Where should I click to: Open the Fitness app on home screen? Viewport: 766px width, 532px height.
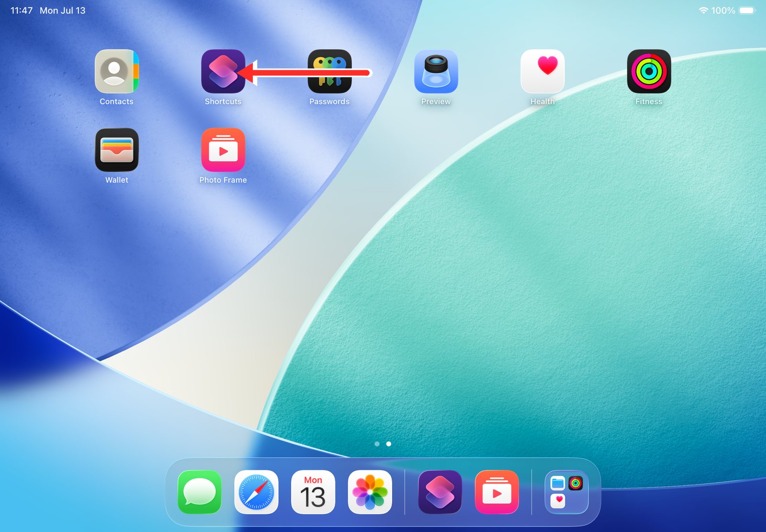tap(649, 71)
